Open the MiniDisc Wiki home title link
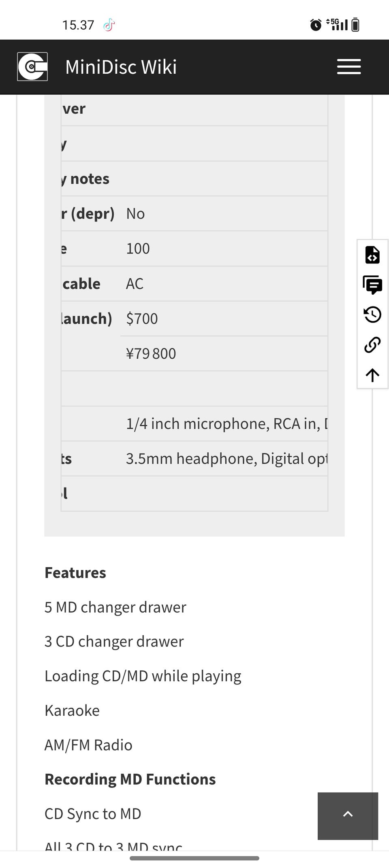Image resolution: width=389 pixels, height=868 pixels. 121,67
